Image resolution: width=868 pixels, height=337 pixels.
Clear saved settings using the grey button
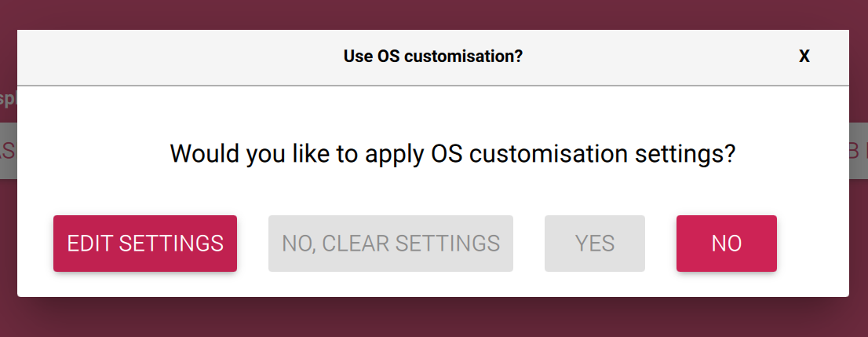coord(391,244)
